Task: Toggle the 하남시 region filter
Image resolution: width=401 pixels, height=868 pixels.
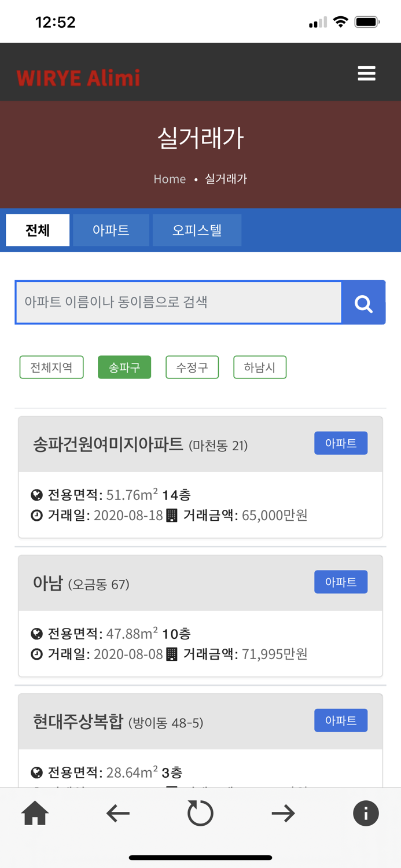Action: 260,366
